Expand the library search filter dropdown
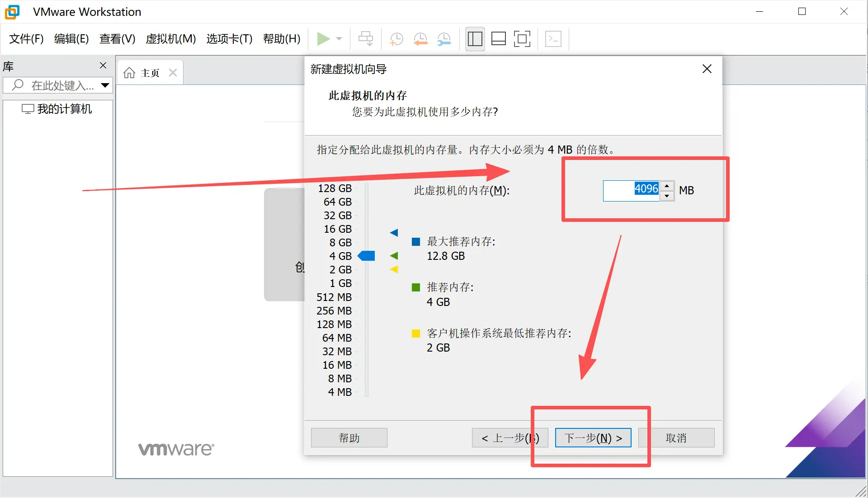 (105, 85)
